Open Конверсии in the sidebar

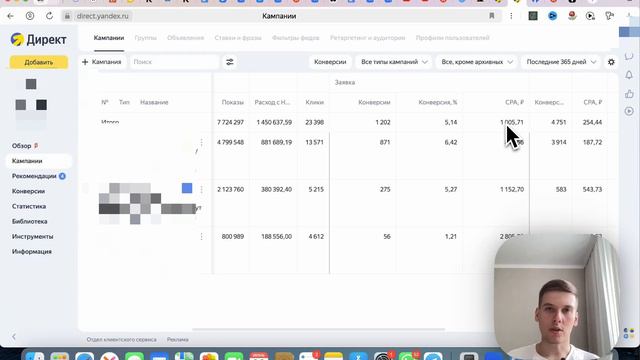tap(28, 191)
